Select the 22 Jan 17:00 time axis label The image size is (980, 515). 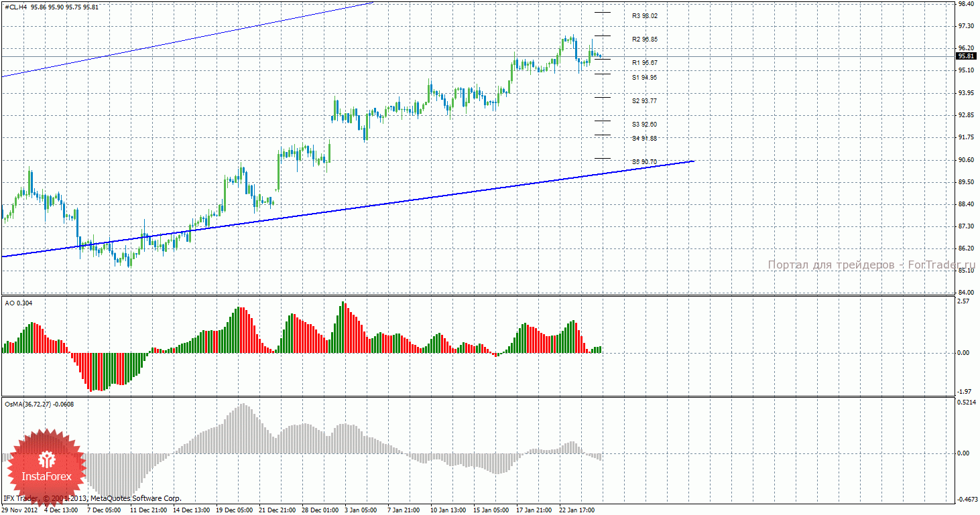pyautogui.click(x=578, y=510)
